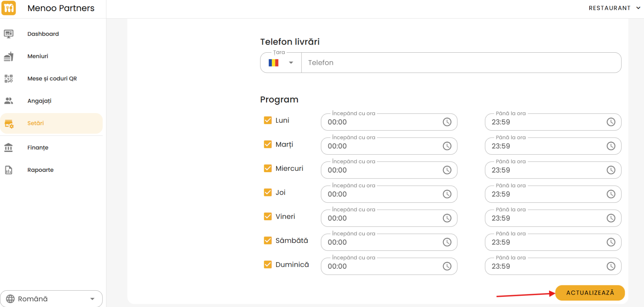Click the Dashboard monitor icon
The height and width of the screenshot is (307, 644).
click(9, 34)
